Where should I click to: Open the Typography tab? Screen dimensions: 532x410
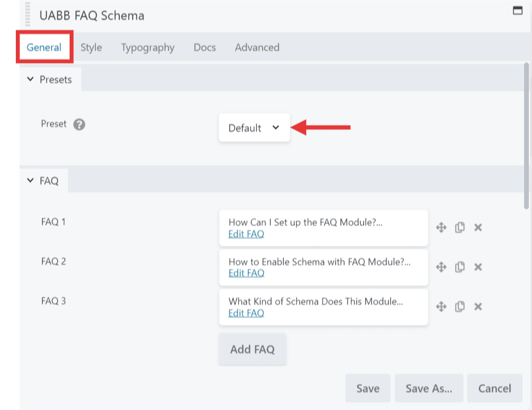[x=148, y=47]
